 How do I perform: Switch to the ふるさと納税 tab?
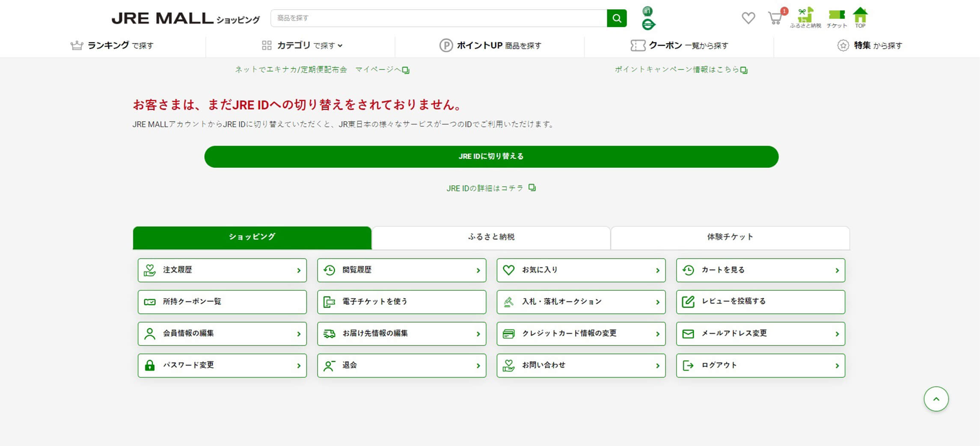(x=491, y=238)
